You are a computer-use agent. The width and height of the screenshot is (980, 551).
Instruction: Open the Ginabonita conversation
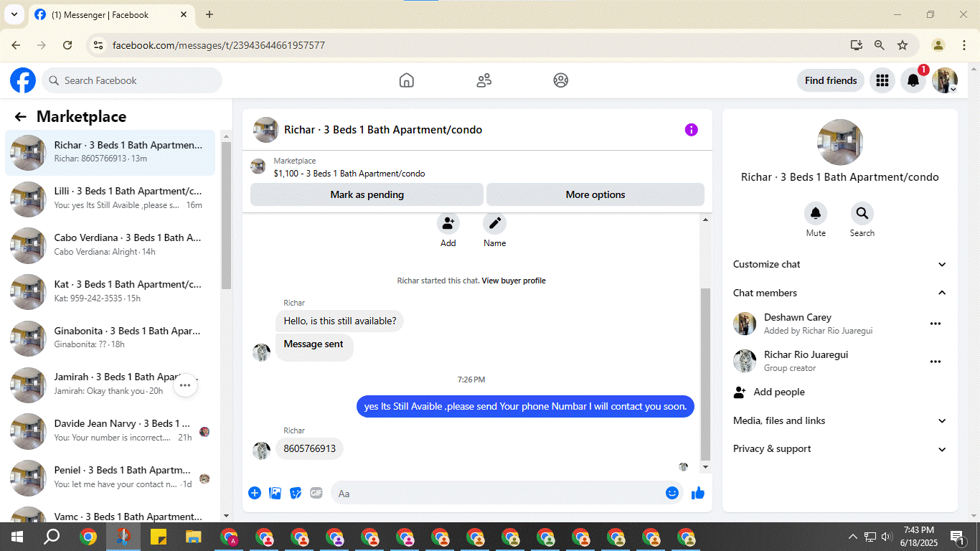(x=110, y=338)
